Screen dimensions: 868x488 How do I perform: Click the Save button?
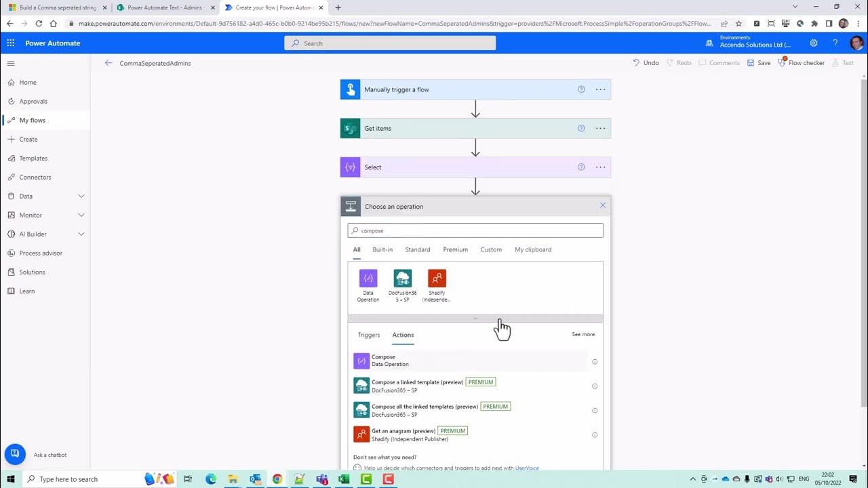point(759,63)
